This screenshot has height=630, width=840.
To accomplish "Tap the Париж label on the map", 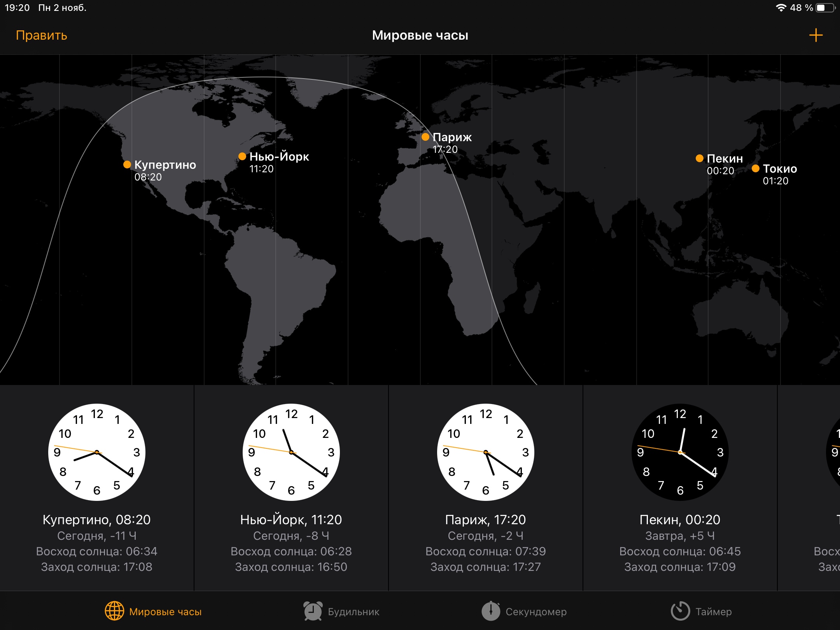I will point(452,137).
